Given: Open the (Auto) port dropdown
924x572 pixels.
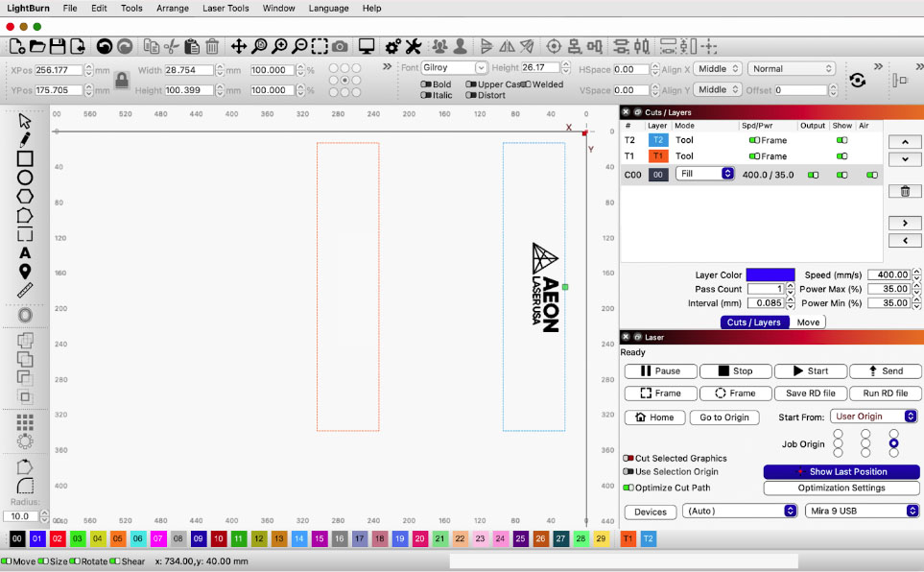Looking at the screenshot, I should tap(740, 511).
